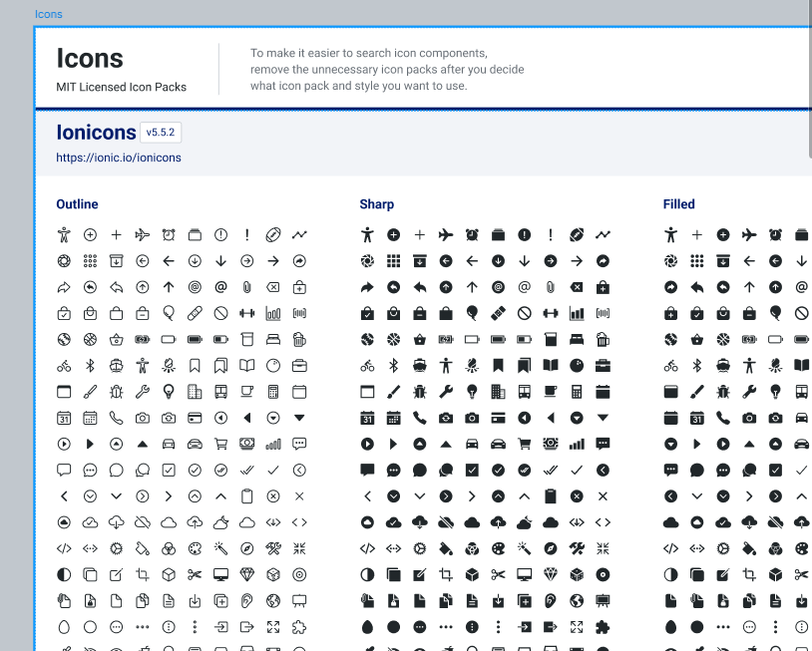Pick the Outline phone call icon
The height and width of the screenshot is (651, 812).
[x=116, y=418]
